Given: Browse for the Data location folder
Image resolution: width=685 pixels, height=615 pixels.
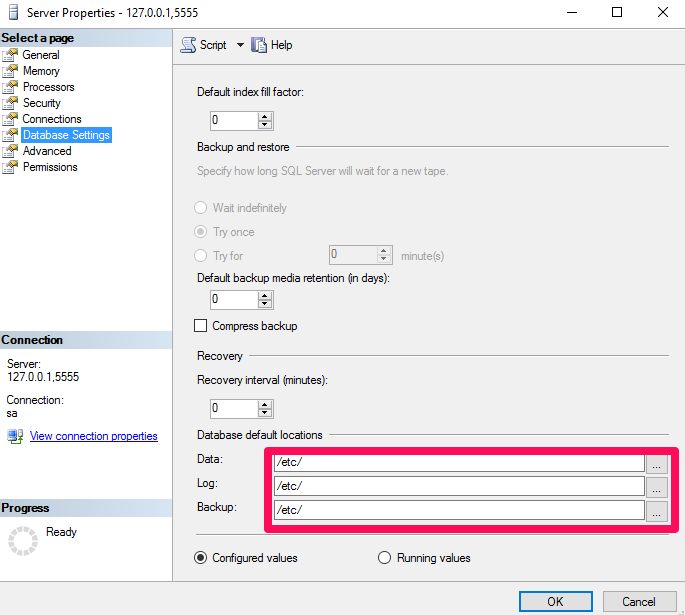Looking at the screenshot, I should pos(657,464).
